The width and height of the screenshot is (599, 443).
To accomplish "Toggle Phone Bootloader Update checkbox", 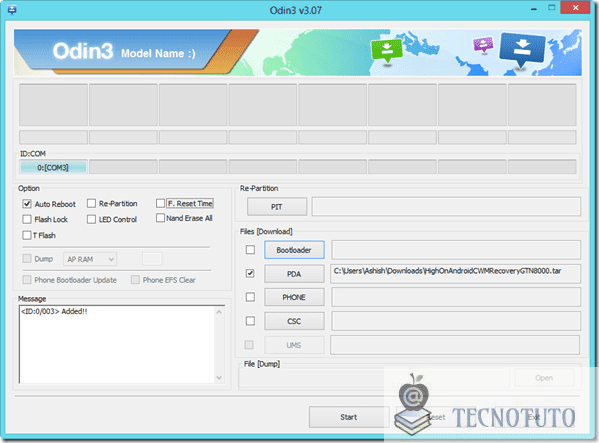I will pyautogui.click(x=27, y=280).
